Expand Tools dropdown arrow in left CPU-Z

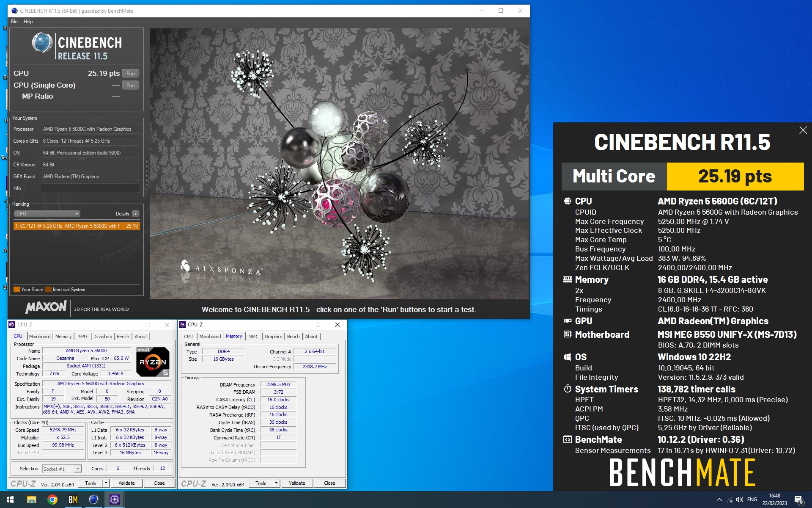(106, 483)
